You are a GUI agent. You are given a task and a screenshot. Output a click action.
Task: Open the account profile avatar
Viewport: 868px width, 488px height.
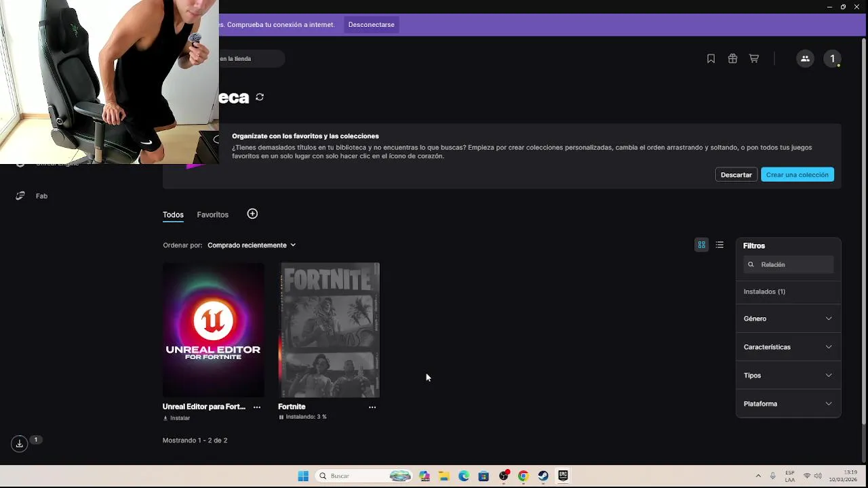pyautogui.click(x=833, y=59)
